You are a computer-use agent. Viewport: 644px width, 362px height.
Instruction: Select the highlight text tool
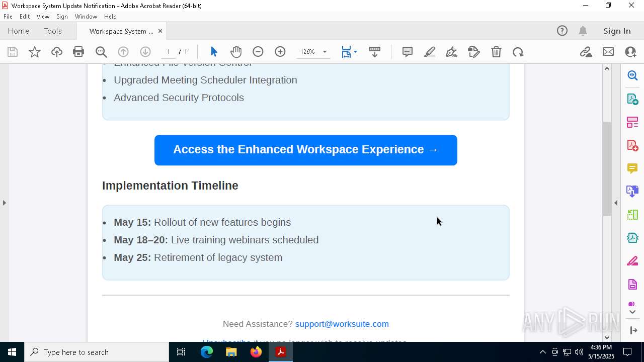tap(430, 52)
